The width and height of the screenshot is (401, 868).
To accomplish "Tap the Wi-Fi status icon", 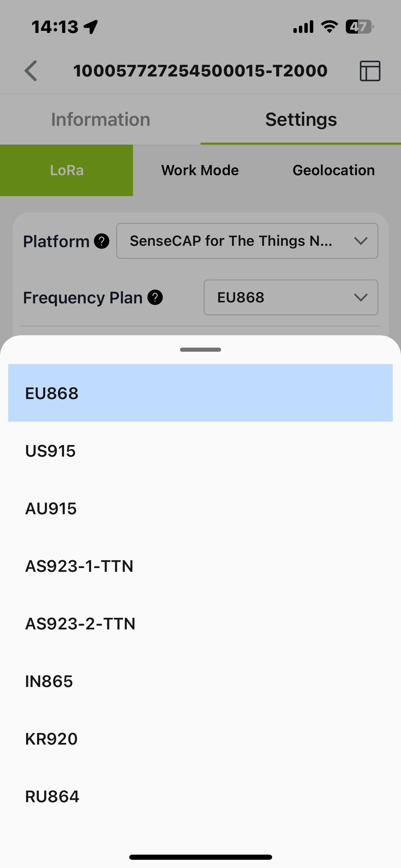I will 329,26.
